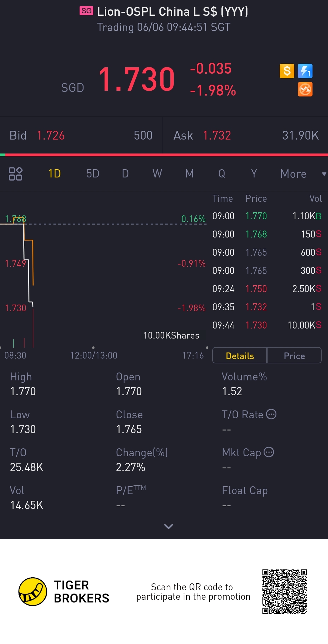The image size is (328, 644).
Task: Tap the Ask price 1.732
Action: 217,135
